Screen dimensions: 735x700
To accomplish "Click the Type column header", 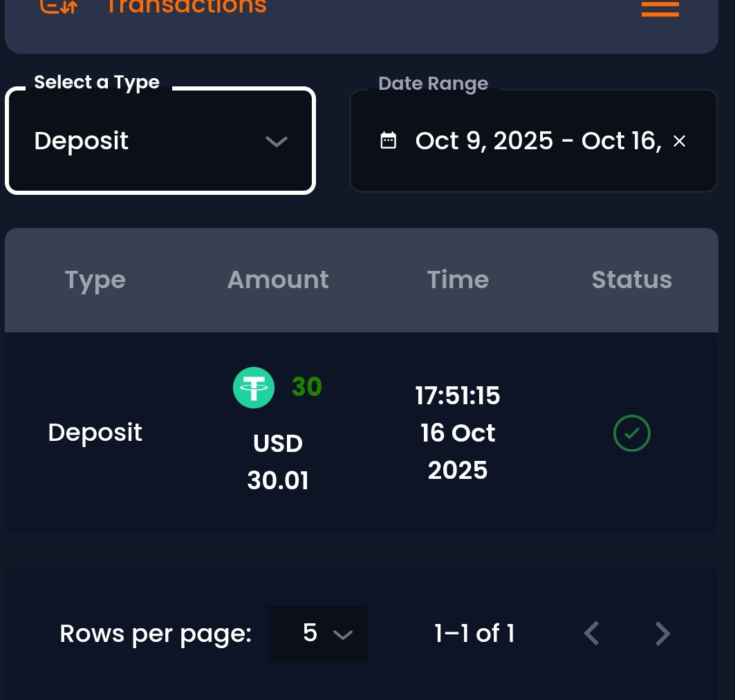I will [x=95, y=280].
